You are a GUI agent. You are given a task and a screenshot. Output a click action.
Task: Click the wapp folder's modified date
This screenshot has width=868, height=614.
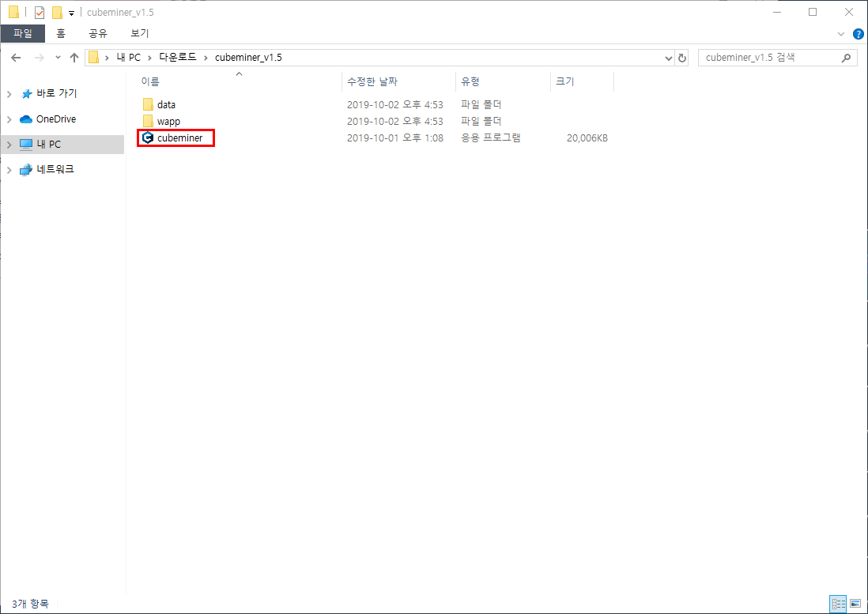click(x=394, y=121)
